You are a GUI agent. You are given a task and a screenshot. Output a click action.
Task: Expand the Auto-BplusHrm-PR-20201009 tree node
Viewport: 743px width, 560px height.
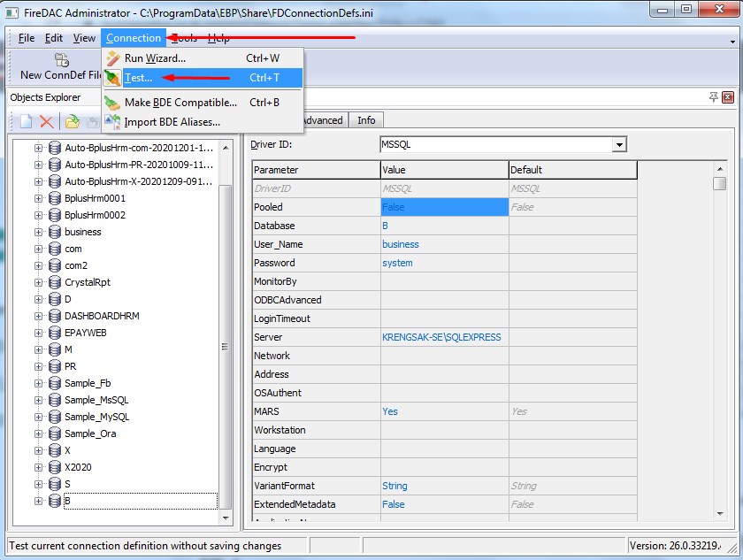point(38,165)
